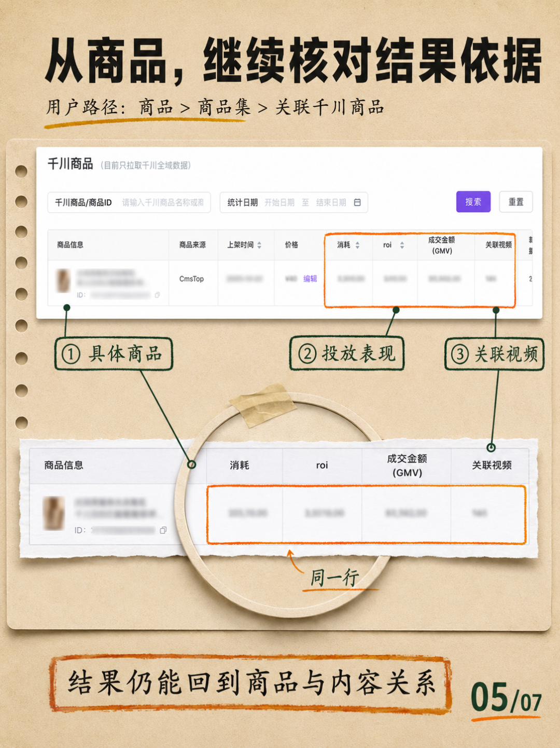Click 关联视频 header in enlarged lower table
Screen dimensions: 560x748
click(492, 465)
